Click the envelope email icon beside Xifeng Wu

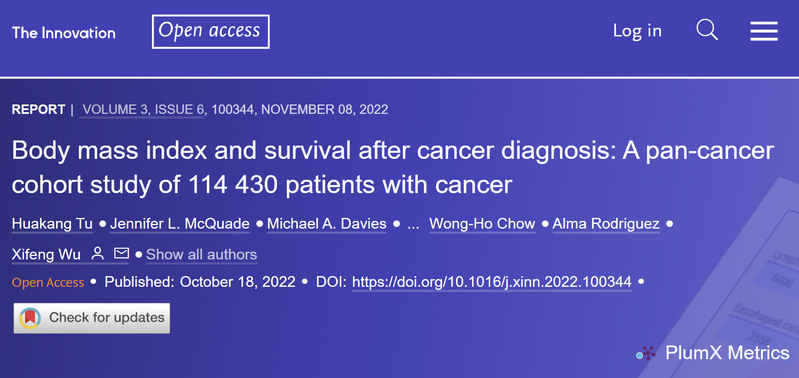point(121,253)
